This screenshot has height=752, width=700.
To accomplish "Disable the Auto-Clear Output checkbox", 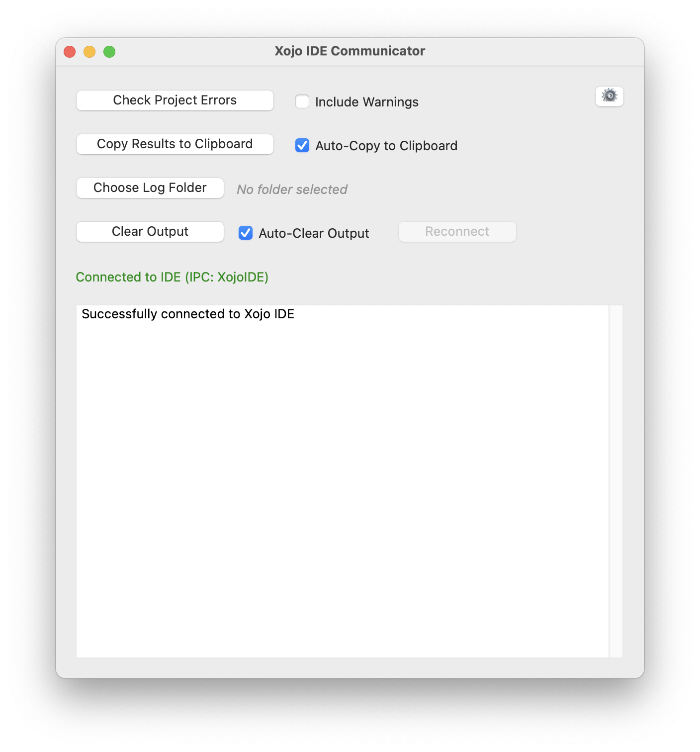I will [x=246, y=233].
